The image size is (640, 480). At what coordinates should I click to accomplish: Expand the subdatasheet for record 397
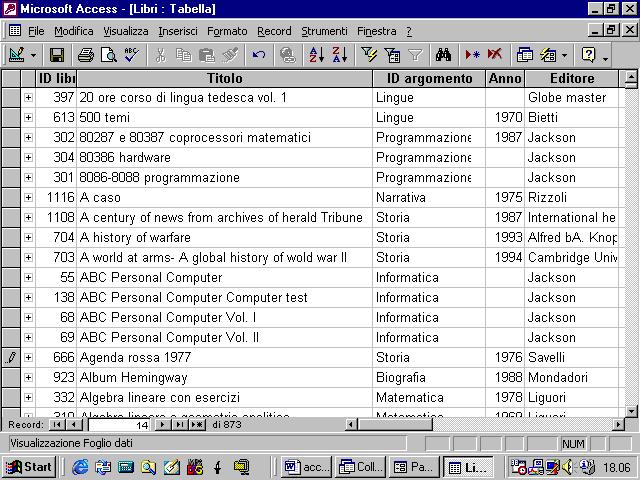(28, 97)
